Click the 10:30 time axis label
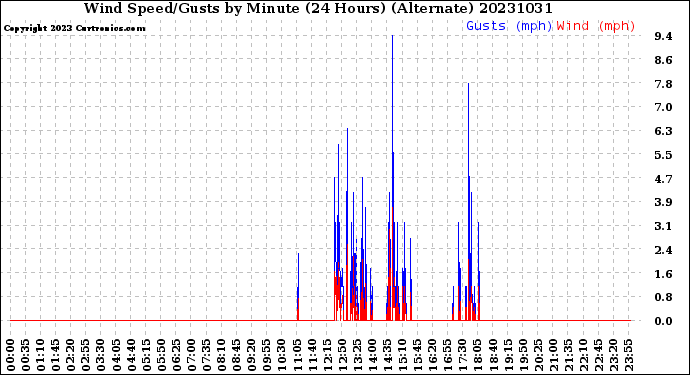Image resolution: width=690 pixels, height=375 pixels. [281, 354]
